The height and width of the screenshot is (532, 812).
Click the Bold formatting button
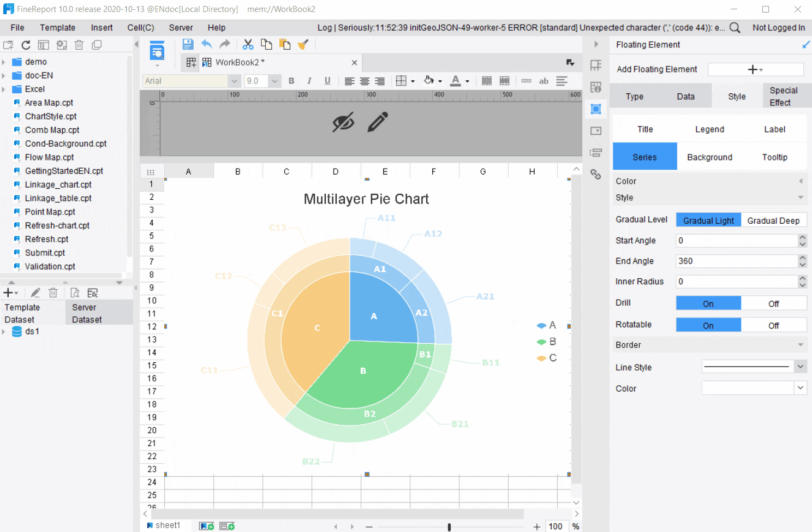click(291, 81)
